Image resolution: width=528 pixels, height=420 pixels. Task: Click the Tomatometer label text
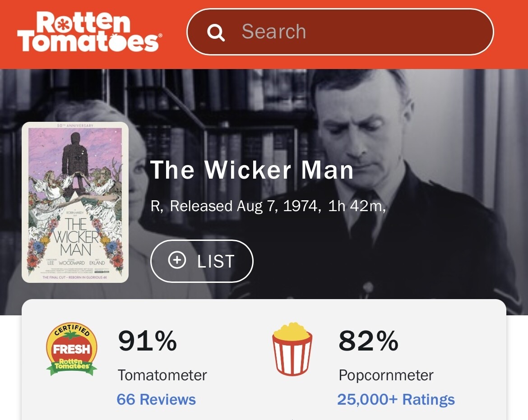tap(162, 375)
